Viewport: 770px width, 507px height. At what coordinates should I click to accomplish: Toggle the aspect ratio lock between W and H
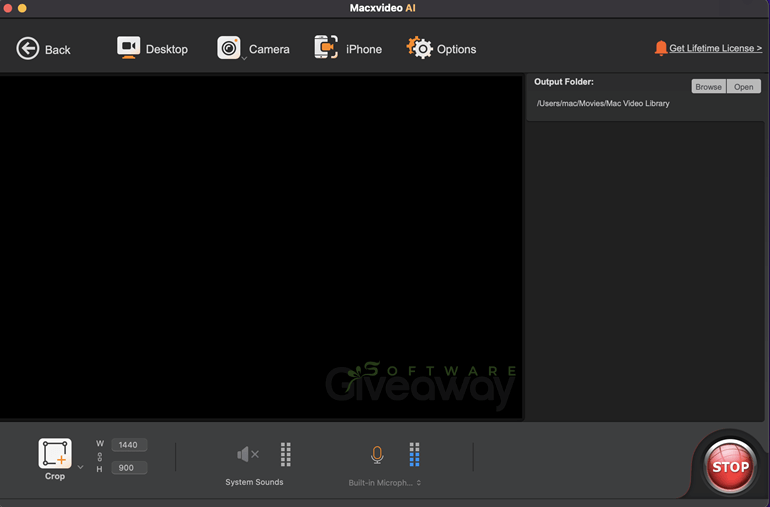point(100,456)
